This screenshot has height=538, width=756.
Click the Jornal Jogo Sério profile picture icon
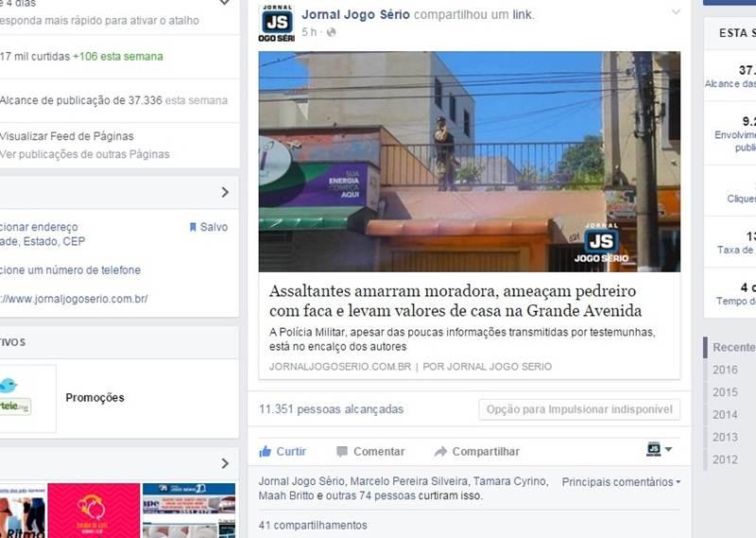(x=276, y=24)
